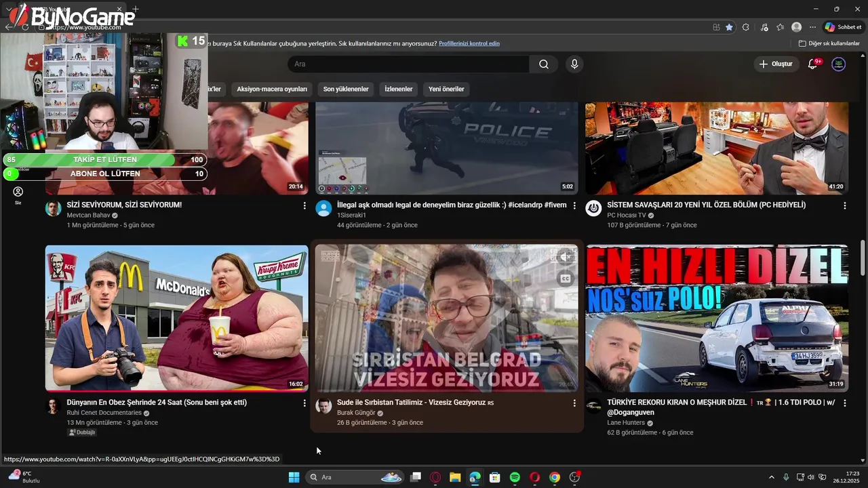
Task: Focus the YouTube Ara search box
Action: pos(408,64)
